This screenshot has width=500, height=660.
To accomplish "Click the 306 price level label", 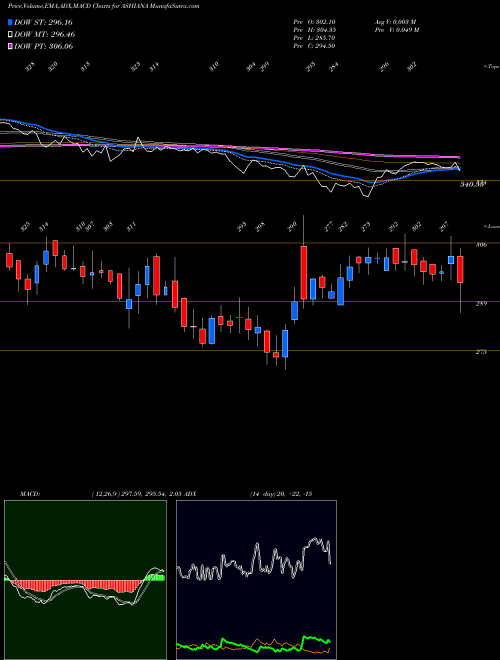I will click(481, 245).
